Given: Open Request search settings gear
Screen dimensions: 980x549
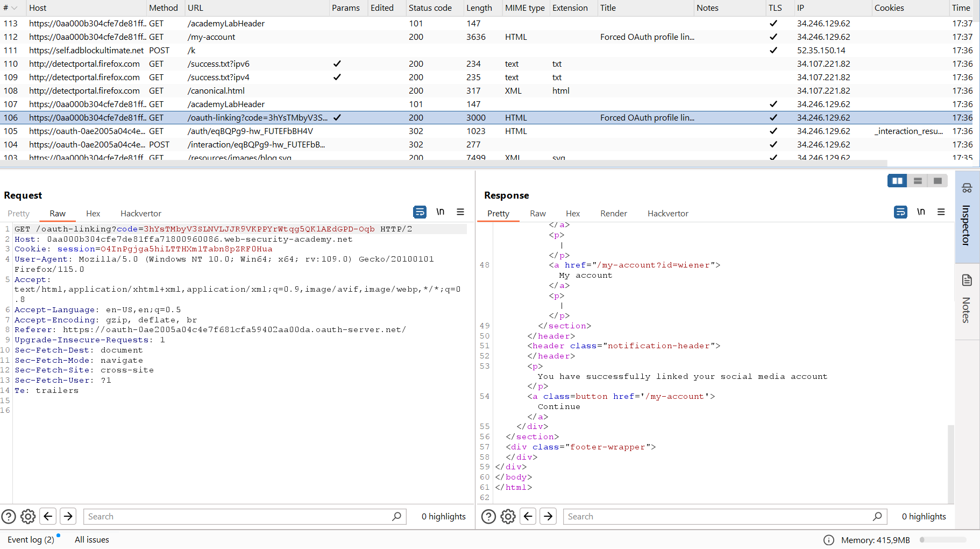Looking at the screenshot, I should (28, 517).
